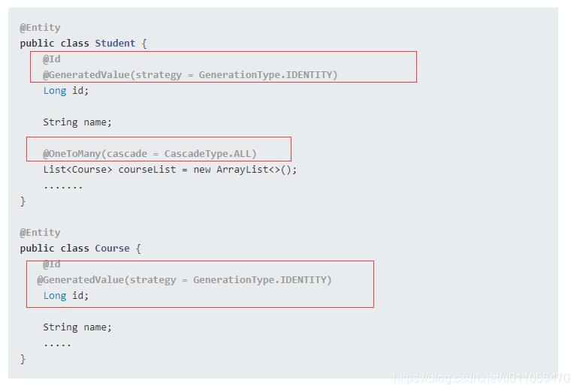Click the String name line in Course
Image resolution: width=577 pixels, height=392 pixels.
77,327
